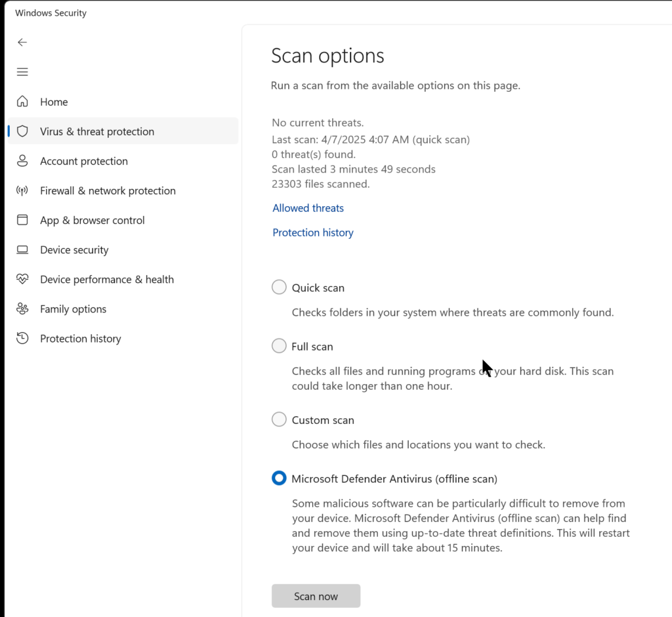Go to Home in sidebar
The image size is (672, 617).
[x=123, y=102]
